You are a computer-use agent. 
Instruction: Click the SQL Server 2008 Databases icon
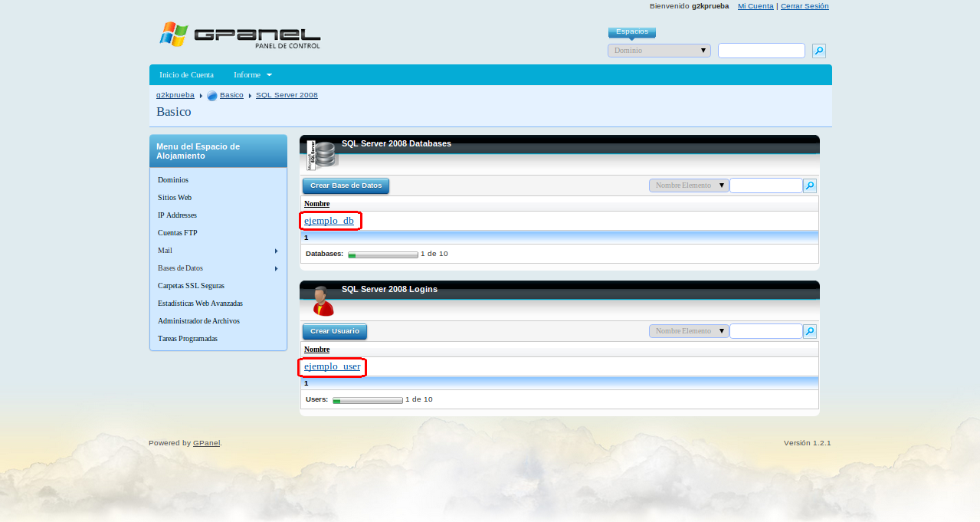point(322,155)
